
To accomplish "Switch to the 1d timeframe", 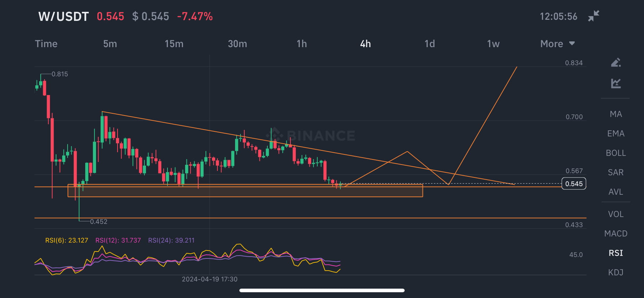I will [x=430, y=44].
